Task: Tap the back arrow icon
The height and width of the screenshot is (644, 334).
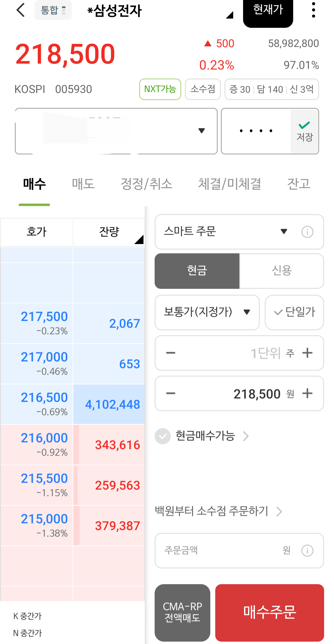Action: [x=20, y=10]
